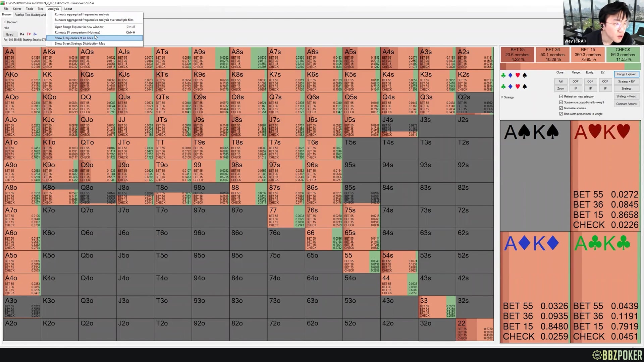
Task: Disable Bars width proportional to weight
Action: pyautogui.click(x=561, y=114)
